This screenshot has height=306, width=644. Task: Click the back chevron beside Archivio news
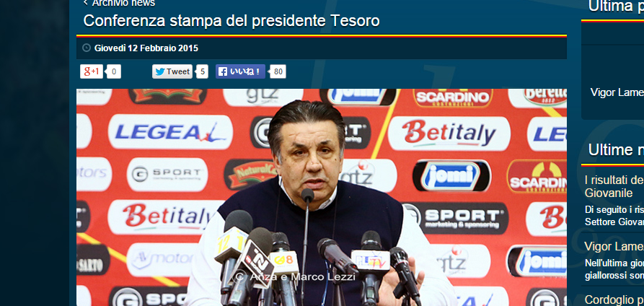86,3
